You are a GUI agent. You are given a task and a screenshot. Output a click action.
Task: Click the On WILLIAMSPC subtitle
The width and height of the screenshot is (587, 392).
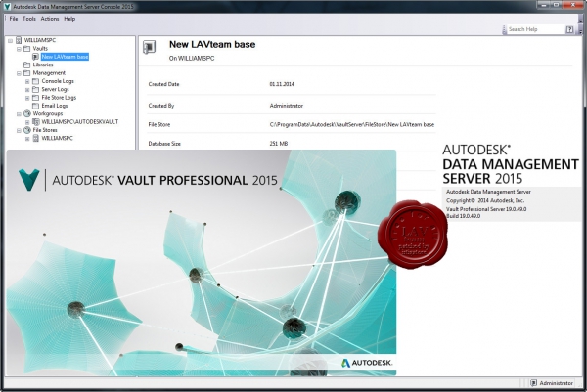click(x=192, y=59)
